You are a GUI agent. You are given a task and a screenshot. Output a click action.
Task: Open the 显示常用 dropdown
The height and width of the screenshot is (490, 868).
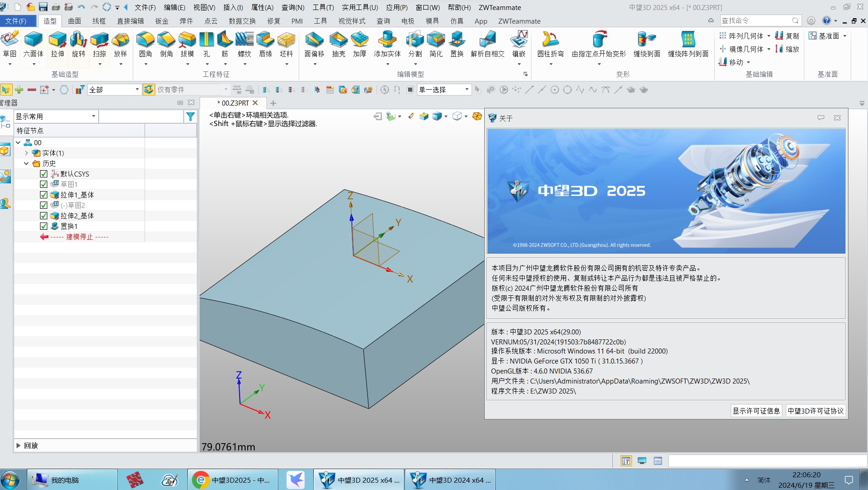[x=55, y=116]
